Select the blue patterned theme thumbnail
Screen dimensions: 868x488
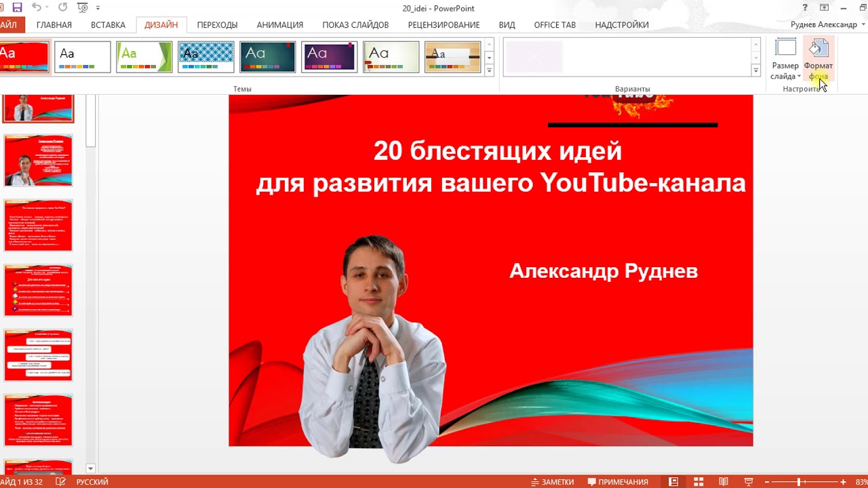coord(206,57)
